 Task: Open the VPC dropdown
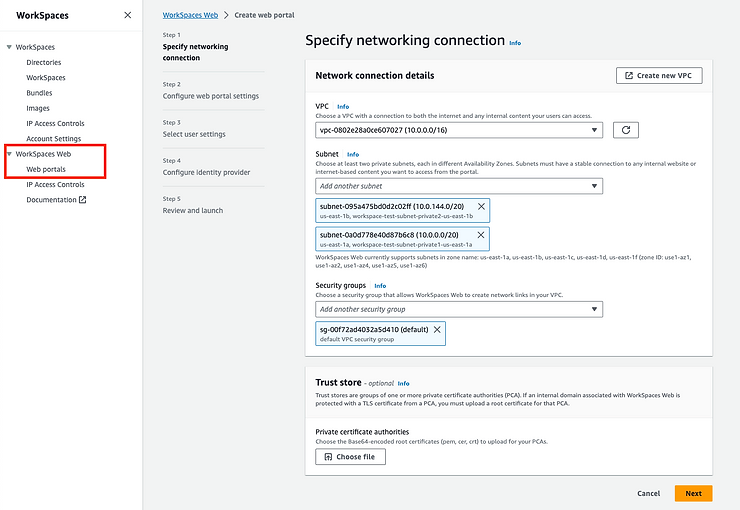pyautogui.click(x=459, y=130)
